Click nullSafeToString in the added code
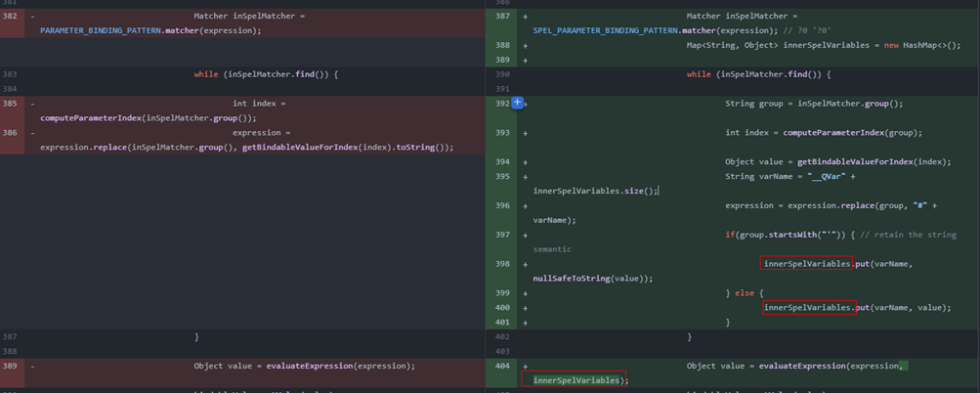 point(572,279)
